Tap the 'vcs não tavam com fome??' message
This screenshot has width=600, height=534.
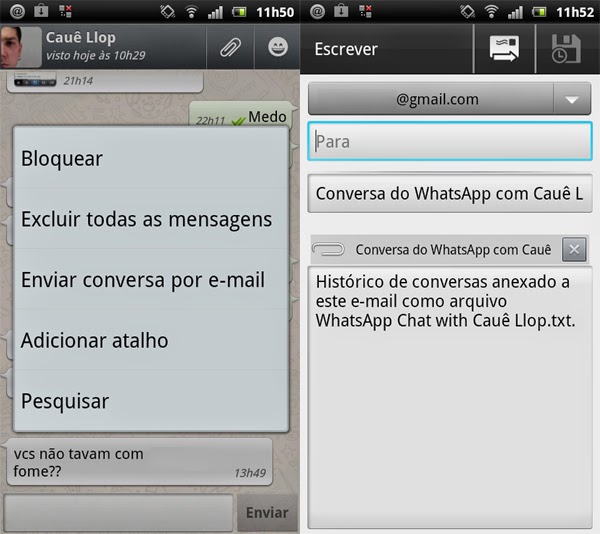point(139,462)
